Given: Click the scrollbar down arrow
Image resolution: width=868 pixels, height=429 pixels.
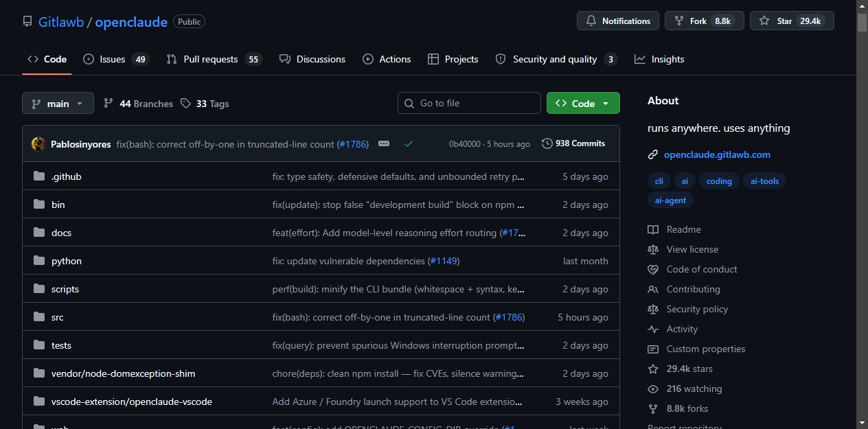Looking at the screenshot, I should (862, 423).
